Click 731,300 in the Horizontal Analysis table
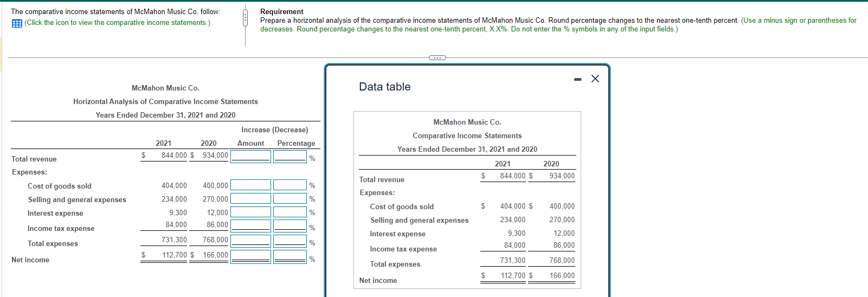 [174, 240]
